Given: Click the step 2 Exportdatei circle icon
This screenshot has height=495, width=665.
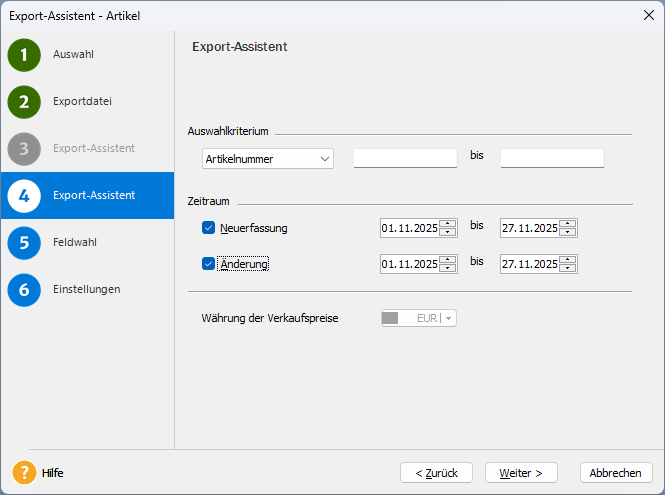Looking at the screenshot, I should click(x=24, y=102).
